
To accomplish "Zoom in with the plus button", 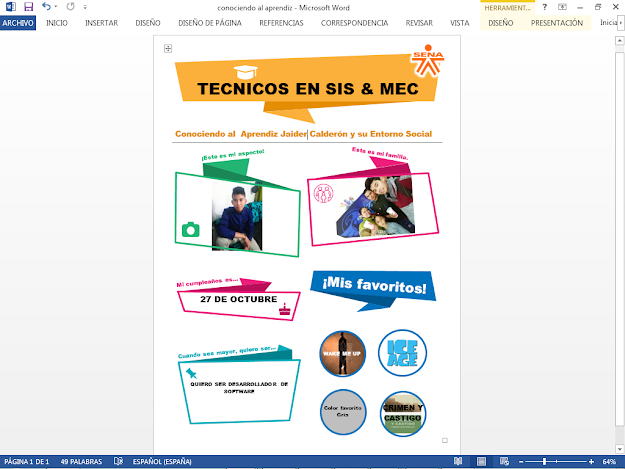I will point(591,462).
